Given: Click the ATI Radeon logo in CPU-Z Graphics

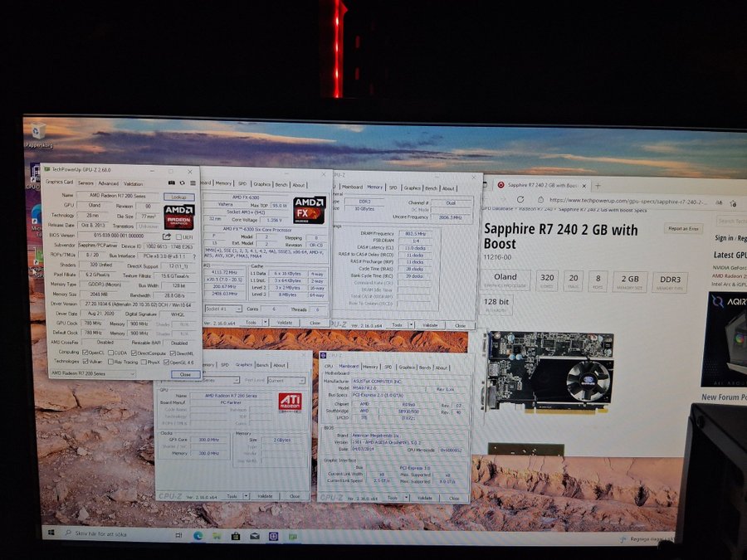Looking at the screenshot, I should (290, 402).
